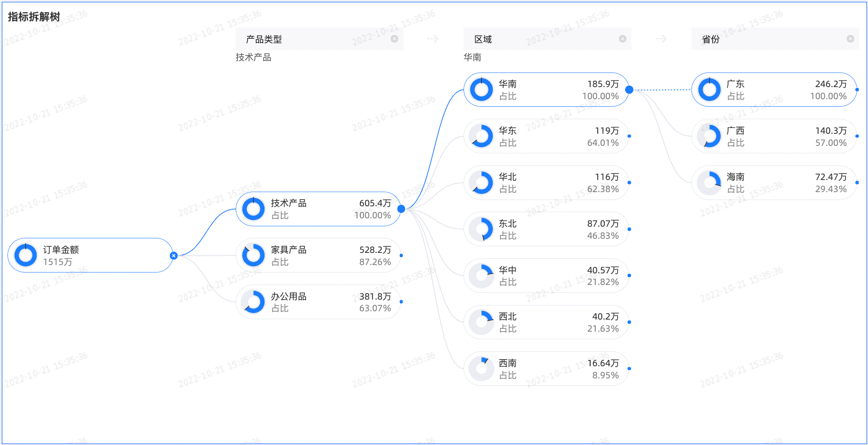This screenshot has width=868, height=445.
Task: Click the 72.47万 value on 海南
Action: [x=831, y=177]
